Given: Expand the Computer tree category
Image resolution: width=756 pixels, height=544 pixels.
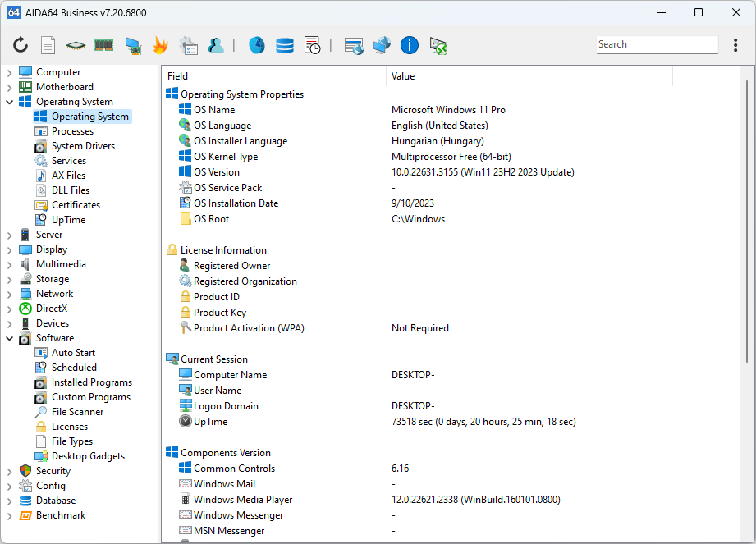Looking at the screenshot, I should [x=8, y=71].
